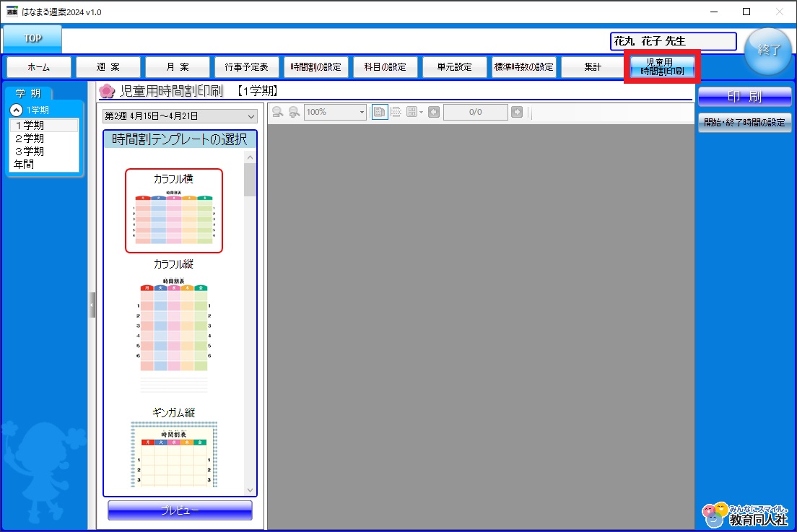
Task: Click template list scrollbar down arrow
Action: (x=250, y=490)
